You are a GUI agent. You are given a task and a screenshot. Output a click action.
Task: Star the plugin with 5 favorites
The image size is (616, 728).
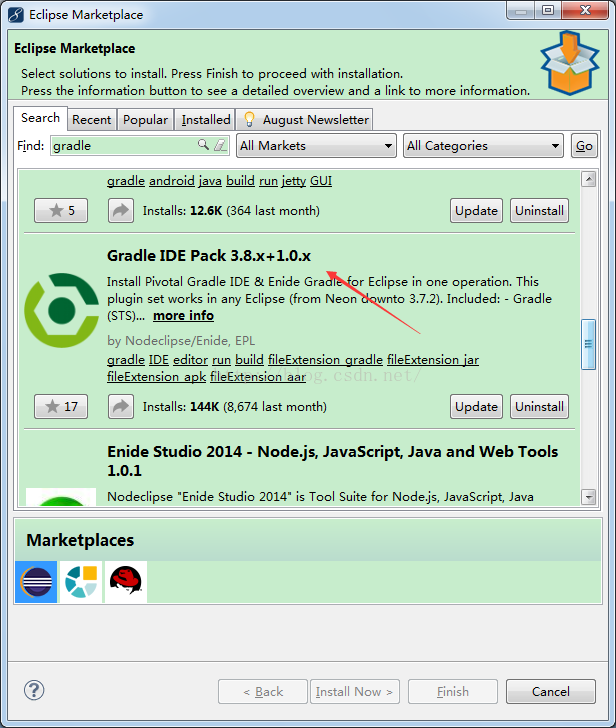click(x=61, y=210)
